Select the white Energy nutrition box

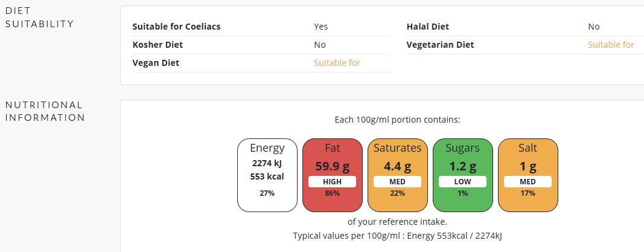(267, 175)
